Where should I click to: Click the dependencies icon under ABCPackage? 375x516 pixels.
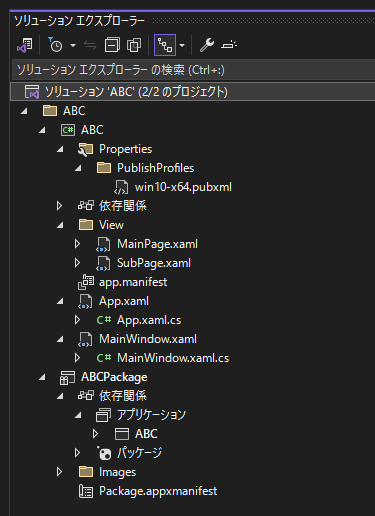(86, 396)
